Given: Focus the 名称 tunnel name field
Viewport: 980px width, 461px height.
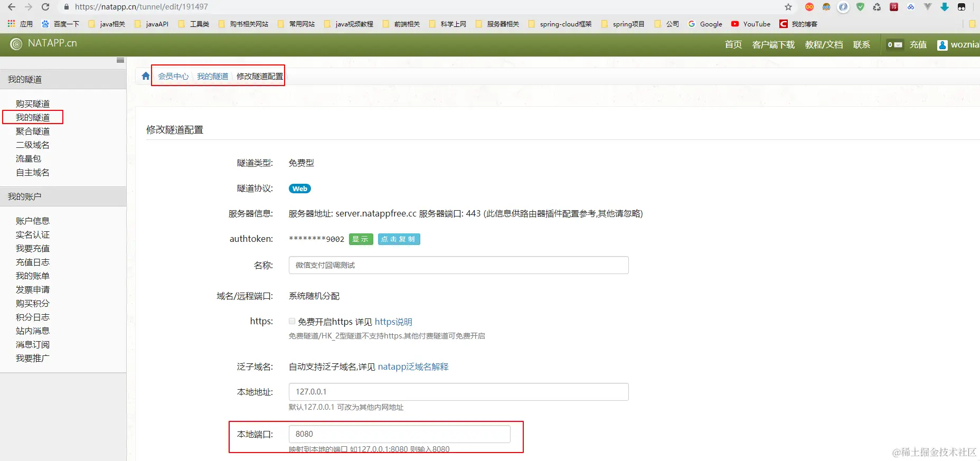Looking at the screenshot, I should (458, 265).
